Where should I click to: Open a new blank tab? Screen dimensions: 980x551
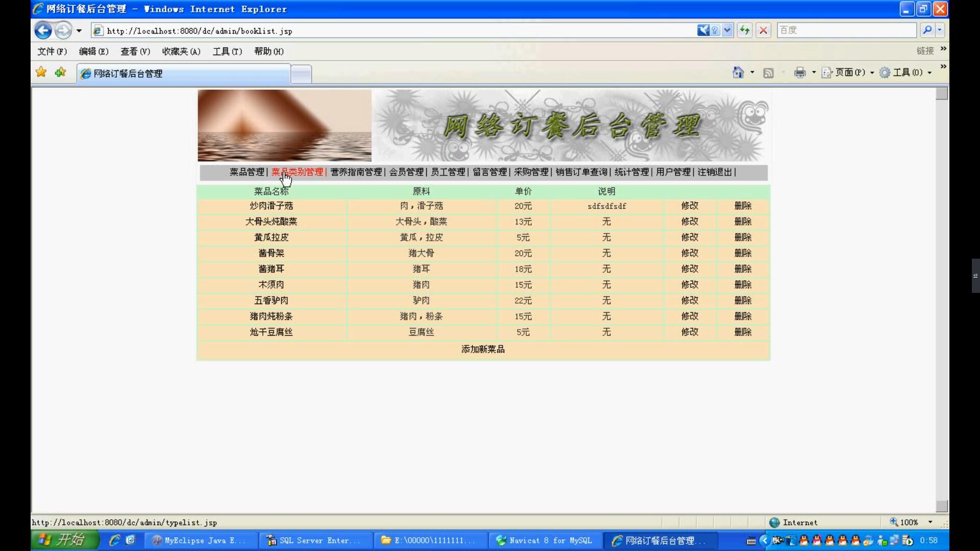tap(301, 74)
